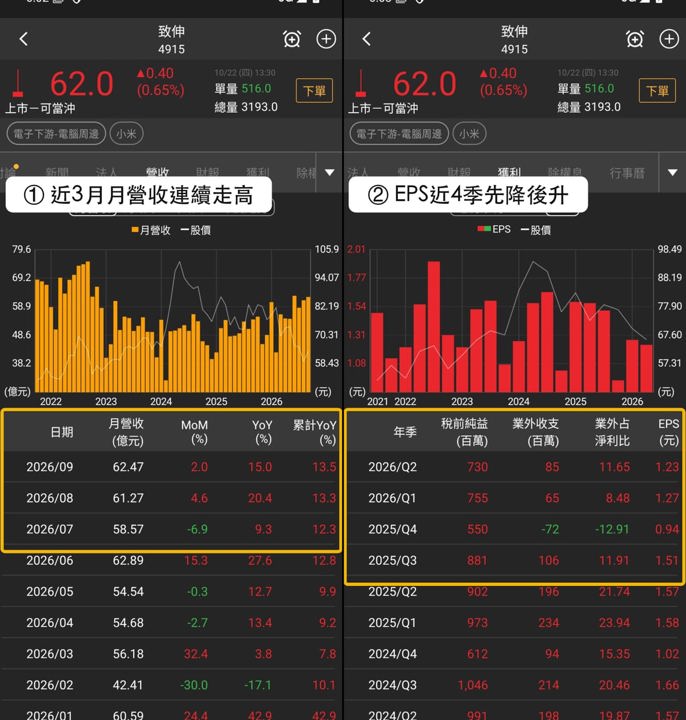Tap the 下單 order button on right screen
Image resolution: width=686 pixels, height=720 pixels.
click(x=658, y=90)
